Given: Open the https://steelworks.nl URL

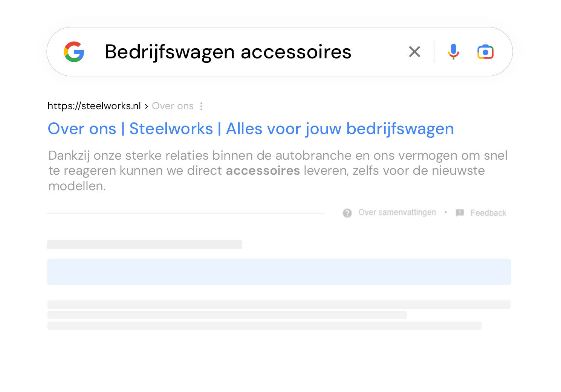Looking at the screenshot, I should click(94, 106).
